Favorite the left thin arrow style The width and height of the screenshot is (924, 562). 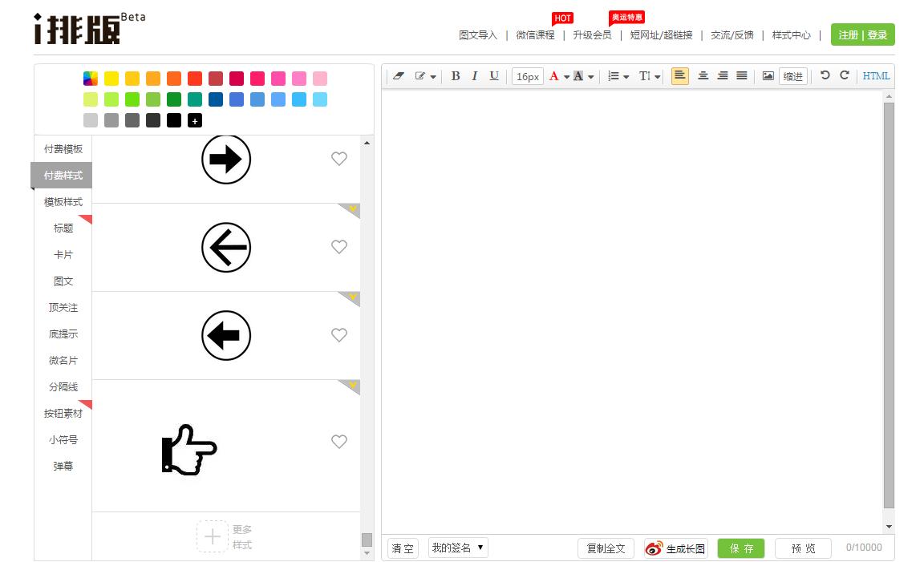338,247
